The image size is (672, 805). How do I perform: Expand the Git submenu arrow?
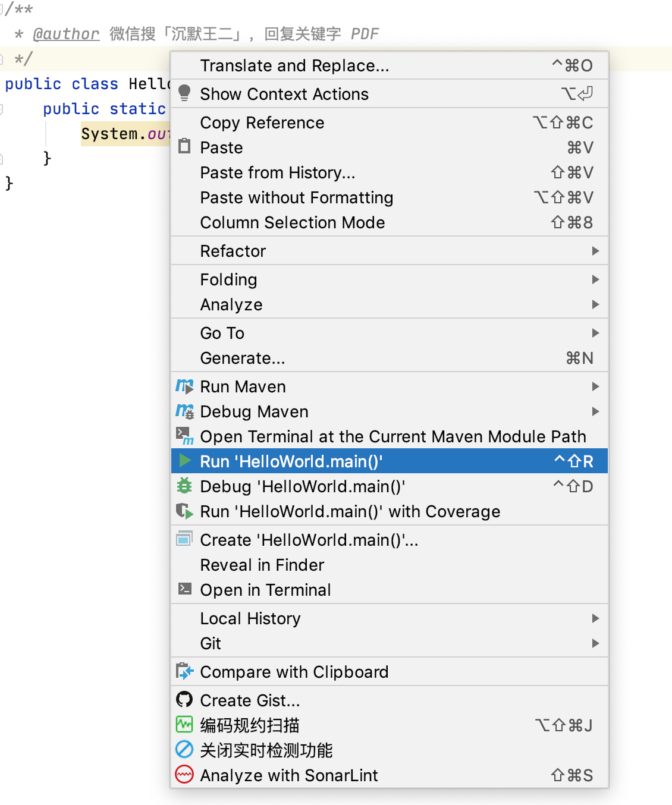pyautogui.click(x=595, y=643)
